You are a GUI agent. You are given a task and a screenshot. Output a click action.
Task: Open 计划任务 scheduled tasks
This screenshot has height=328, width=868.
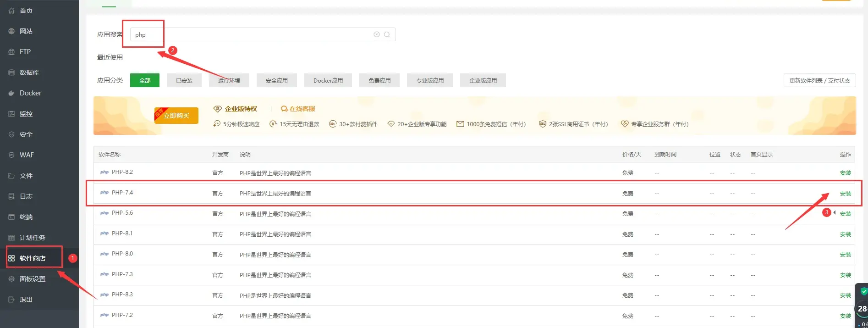[x=32, y=238]
